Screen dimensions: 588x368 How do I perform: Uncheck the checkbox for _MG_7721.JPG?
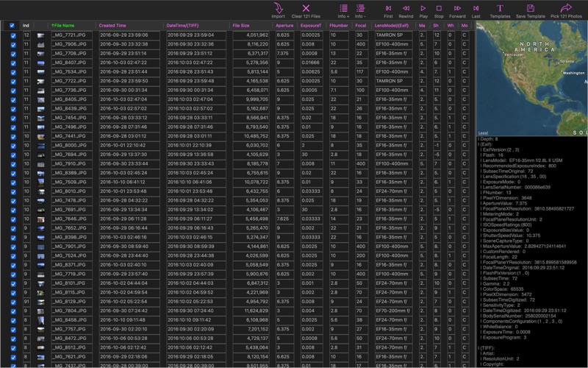tap(13, 35)
